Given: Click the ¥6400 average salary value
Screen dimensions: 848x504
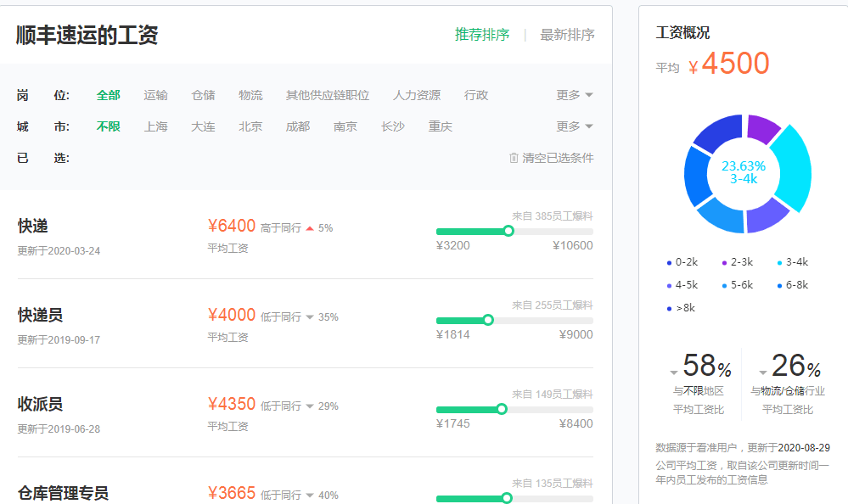Looking at the screenshot, I should [232, 226].
